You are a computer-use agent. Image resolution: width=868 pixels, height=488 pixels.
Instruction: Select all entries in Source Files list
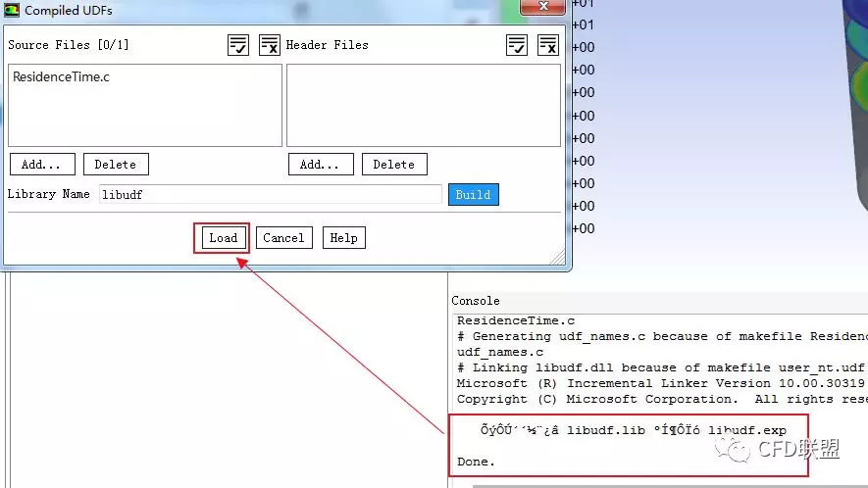[238, 45]
